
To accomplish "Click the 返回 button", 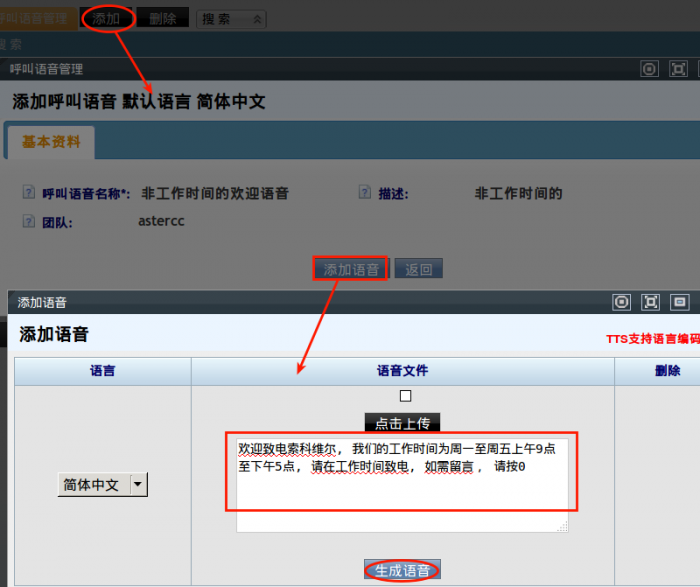I will pyautogui.click(x=419, y=269).
